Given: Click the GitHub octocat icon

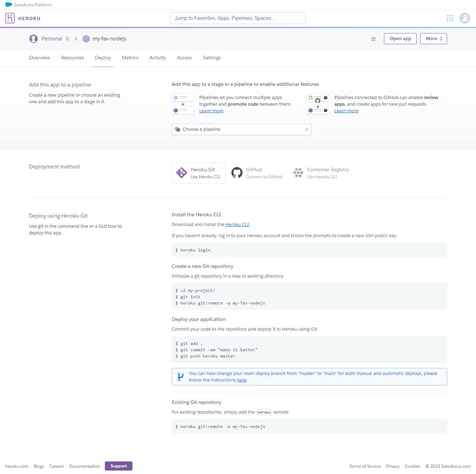Looking at the screenshot, I should pos(237,173).
